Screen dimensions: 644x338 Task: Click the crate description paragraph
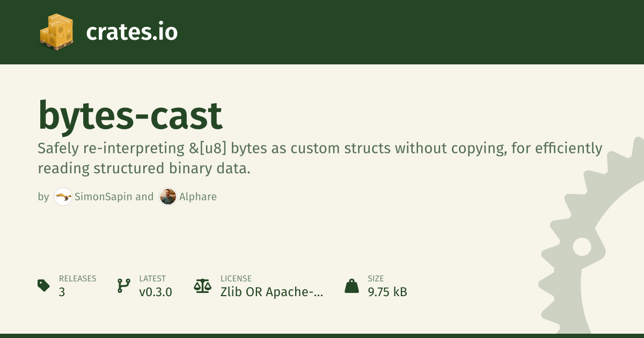click(x=320, y=158)
